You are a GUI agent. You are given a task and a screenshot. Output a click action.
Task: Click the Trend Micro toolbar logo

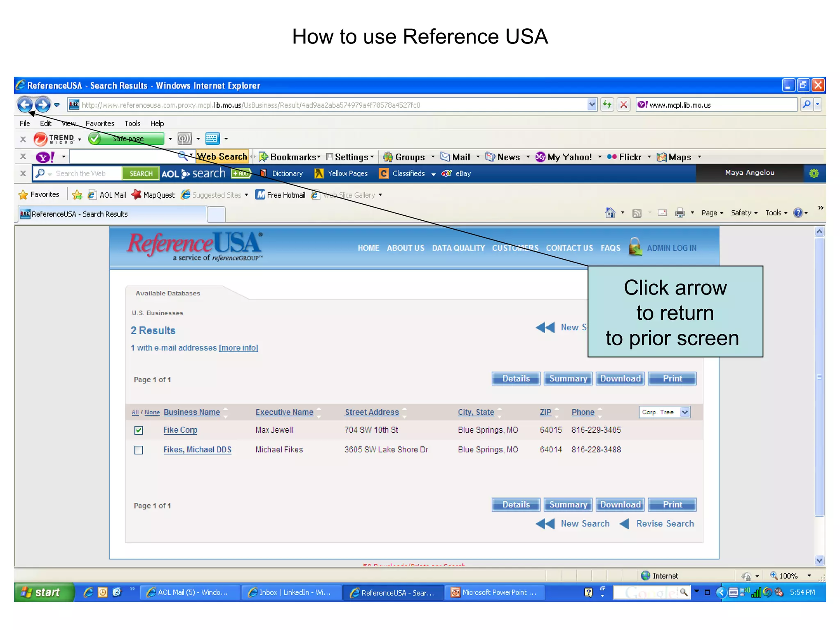(54, 139)
